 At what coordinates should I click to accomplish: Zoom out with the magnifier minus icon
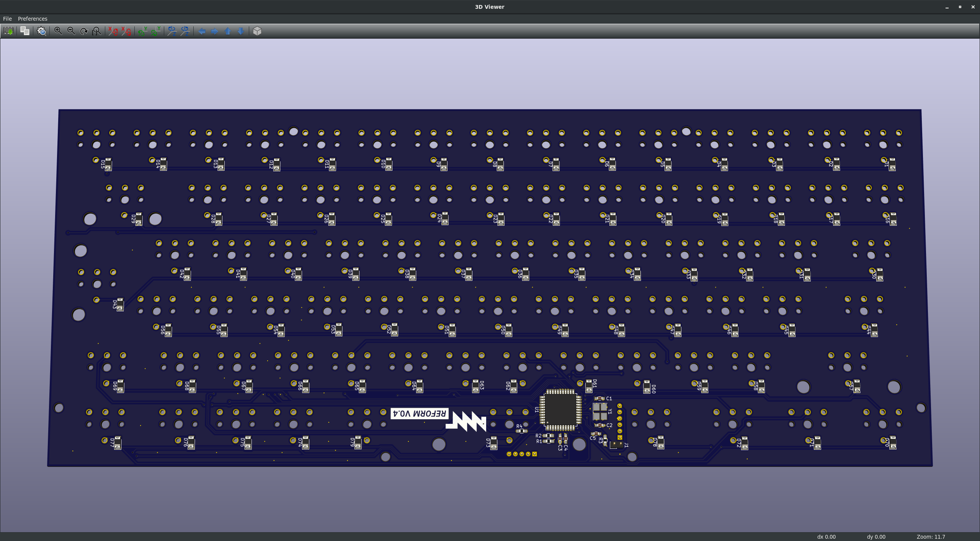click(x=71, y=31)
